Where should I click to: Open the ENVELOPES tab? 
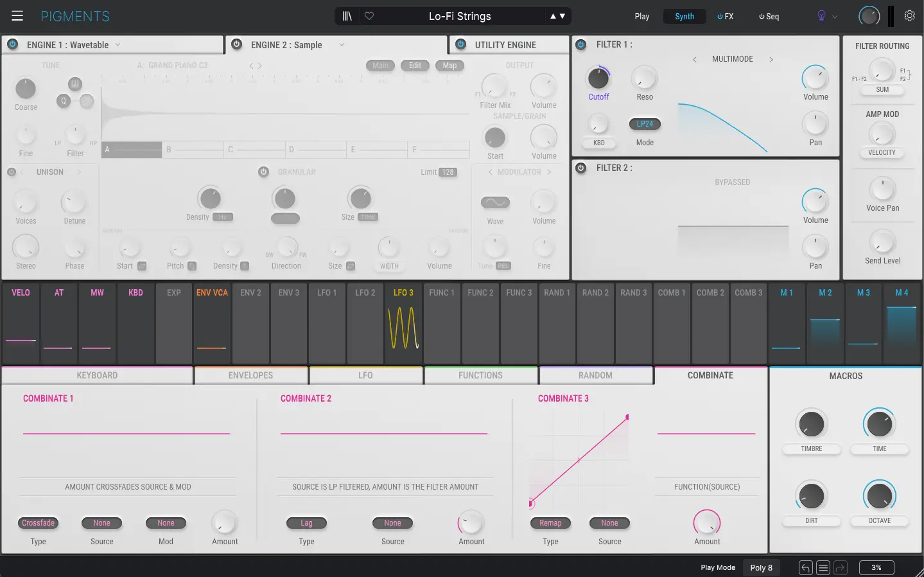[x=250, y=375]
